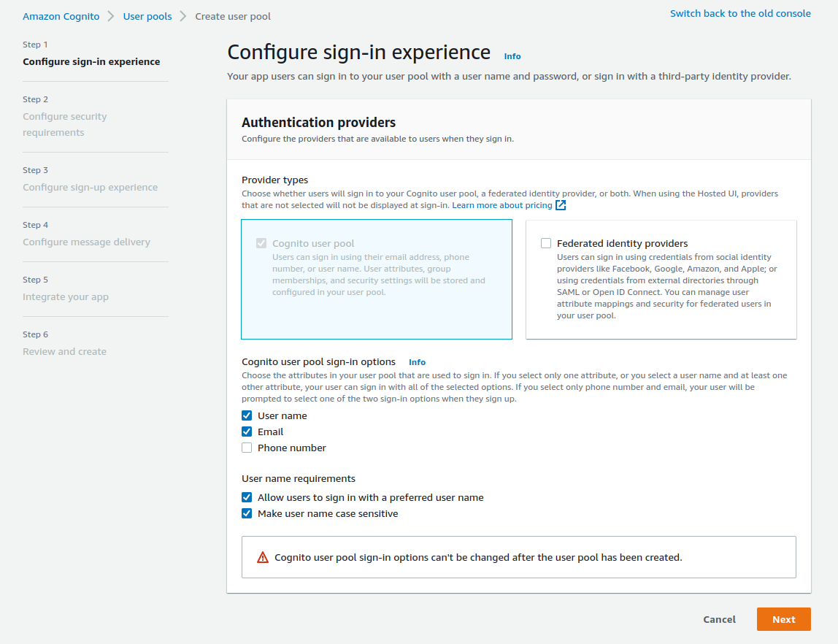Viewport: 838px width, 644px height.
Task: Switch back to the old console
Action: pyautogui.click(x=740, y=13)
